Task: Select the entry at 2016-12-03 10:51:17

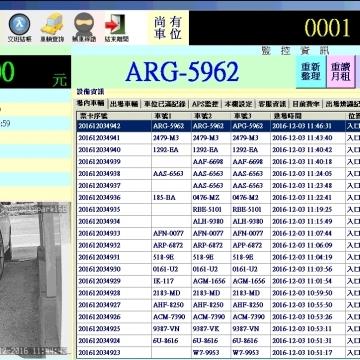Action: click(x=218, y=352)
